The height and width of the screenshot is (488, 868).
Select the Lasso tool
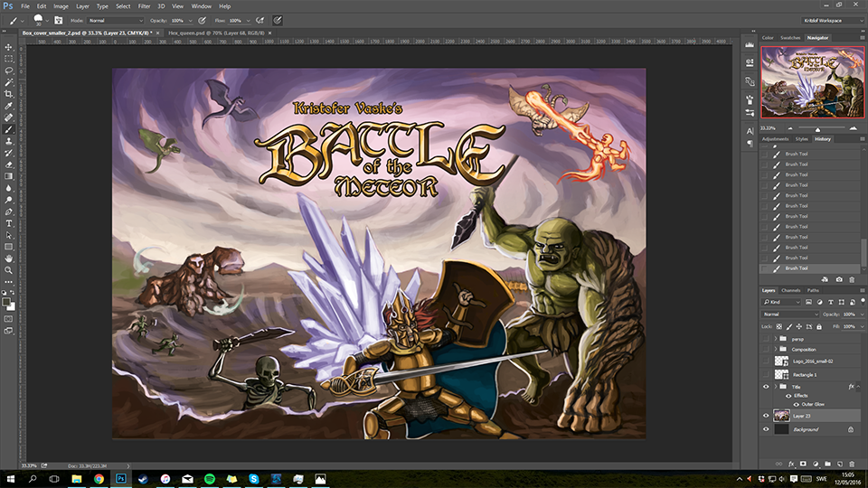pyautogui.click(x=8, y=70)
